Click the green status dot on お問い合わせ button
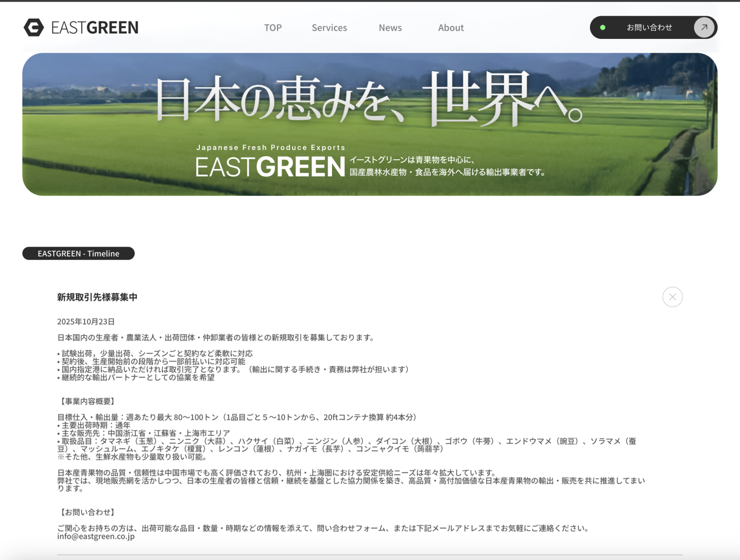The width and height of the screenshot is (740, 560). (x=603, y=28)
